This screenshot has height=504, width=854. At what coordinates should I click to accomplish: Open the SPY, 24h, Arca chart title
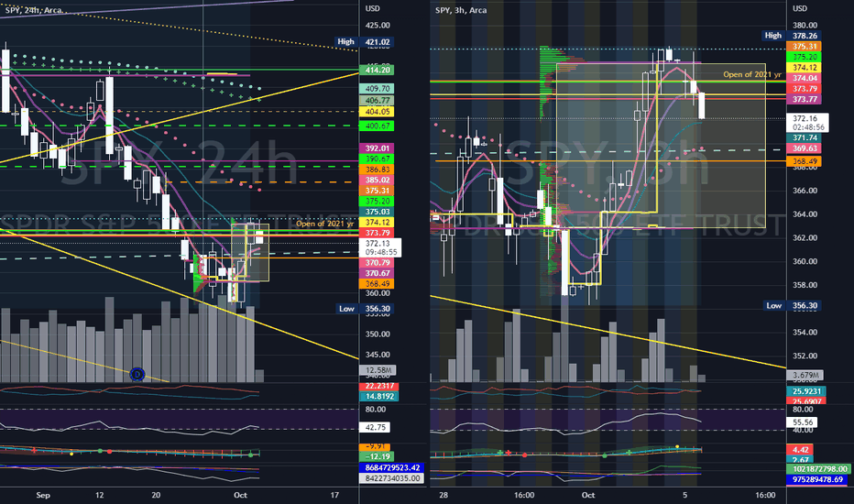32,10
